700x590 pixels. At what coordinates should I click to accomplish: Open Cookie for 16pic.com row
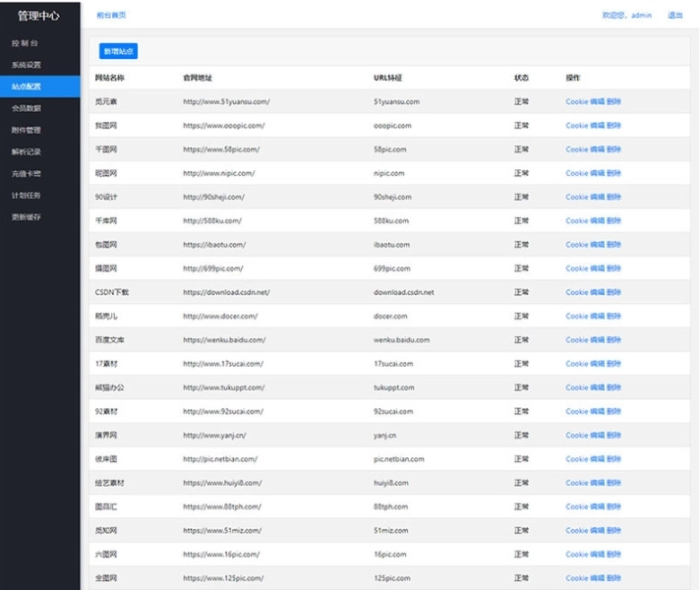(x=577, y=555)
